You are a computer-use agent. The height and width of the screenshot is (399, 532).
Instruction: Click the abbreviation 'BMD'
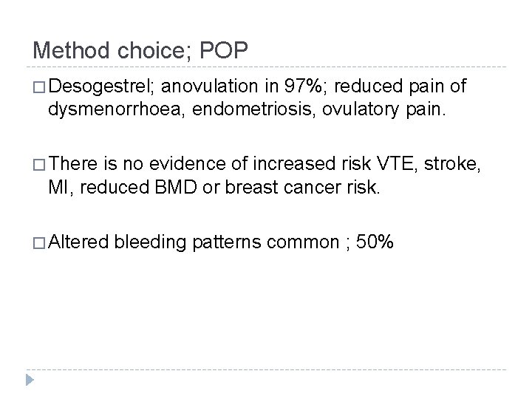(176, 187)
